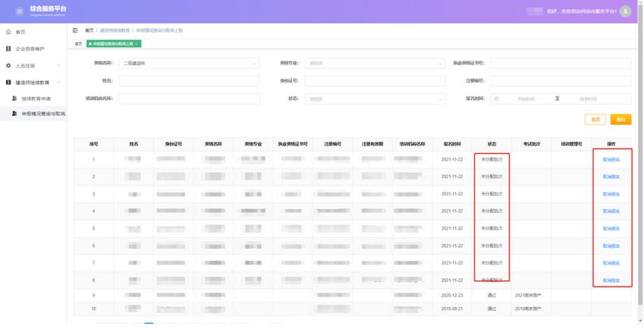The height and width of the screenshot is (329, 644).
Task: Switch to the 首页 page tab
Action: point(77,44)
